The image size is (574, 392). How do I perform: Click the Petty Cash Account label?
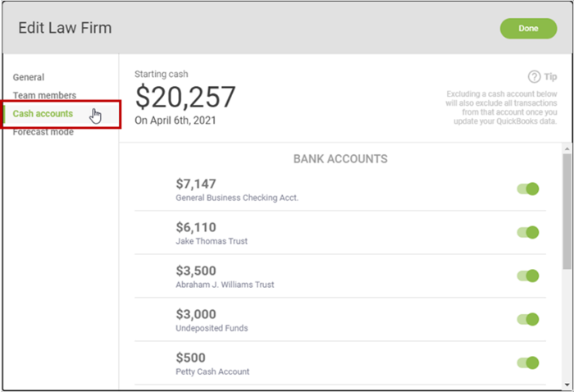pyautogui.click(x=212, y=371)
